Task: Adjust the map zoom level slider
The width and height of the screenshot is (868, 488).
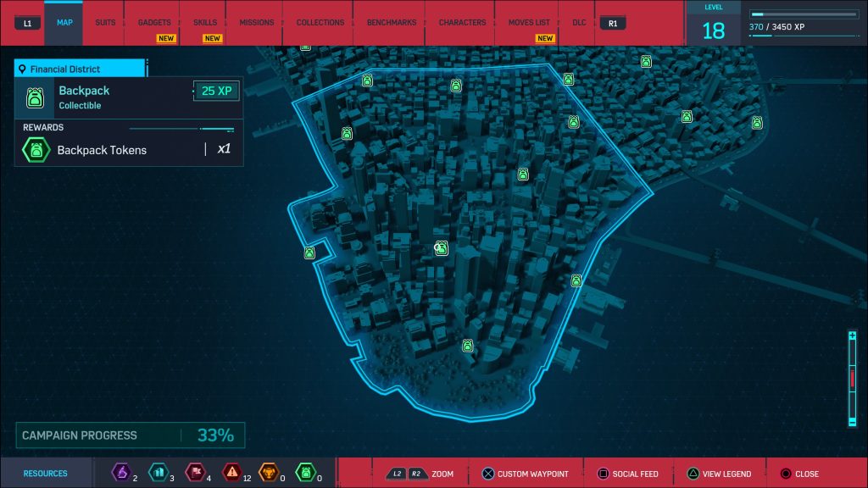Action: coord(853,379)
